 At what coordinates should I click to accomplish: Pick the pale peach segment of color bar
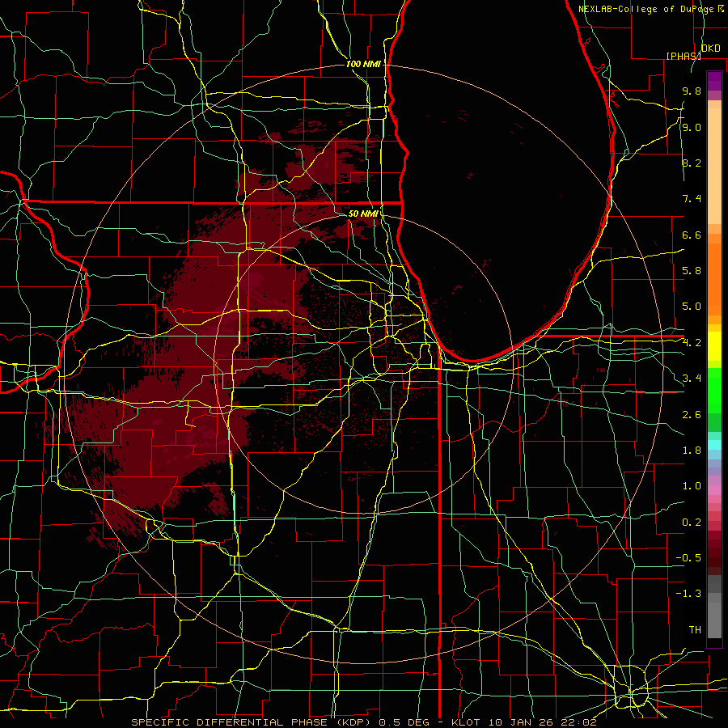pos(714,167)
